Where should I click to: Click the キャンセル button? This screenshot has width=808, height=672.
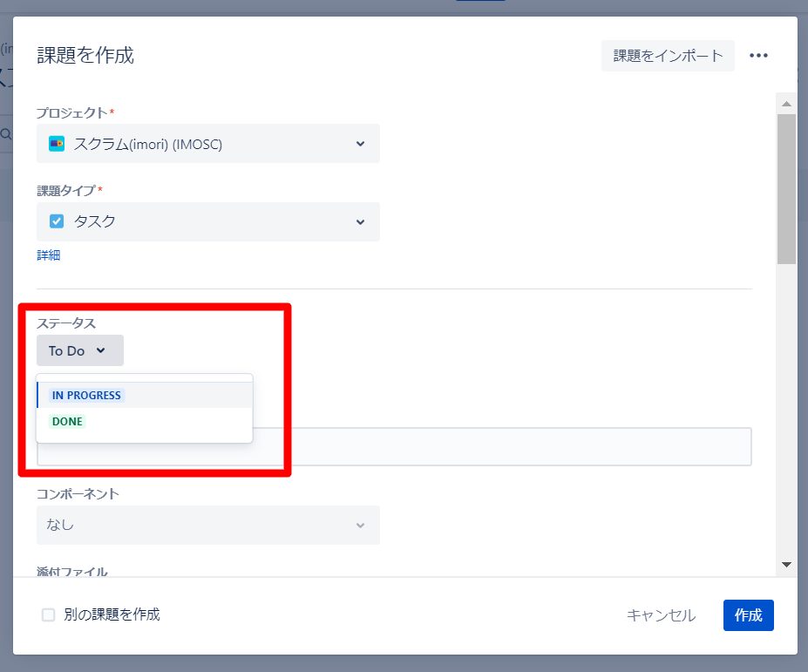coord(661,615)
